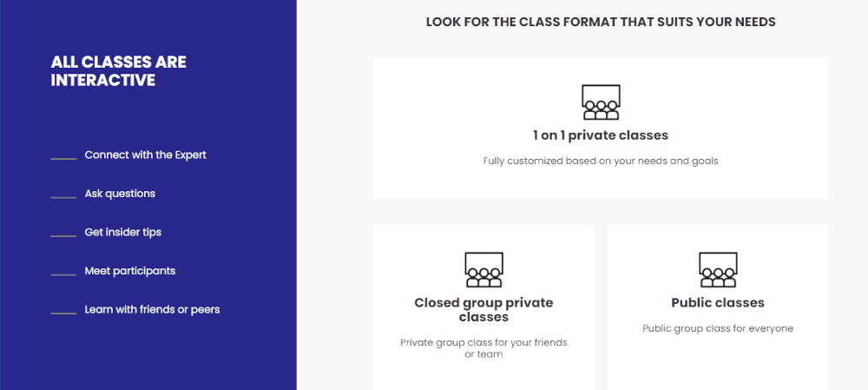This screenshot has width=868, height=390.
Task: Click the dash line beside Ask questions
Action: (x=63, y=197)
